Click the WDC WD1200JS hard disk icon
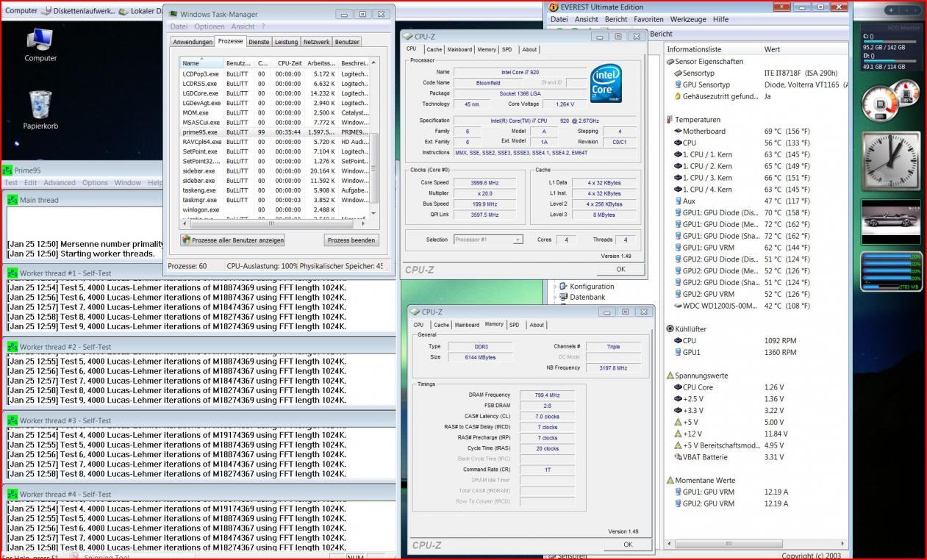 tap(678, 306)
